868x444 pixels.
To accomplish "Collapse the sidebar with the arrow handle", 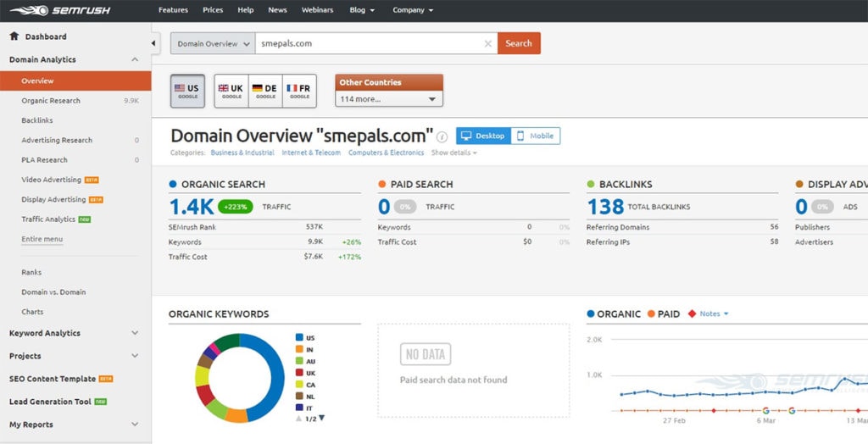I will (x=154, y=43).
